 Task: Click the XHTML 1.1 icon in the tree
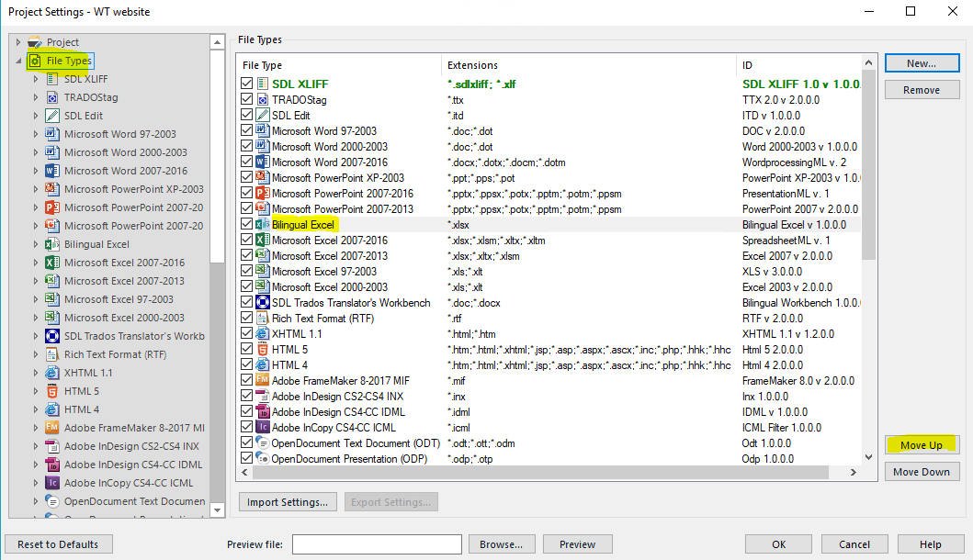click(52, 373)
